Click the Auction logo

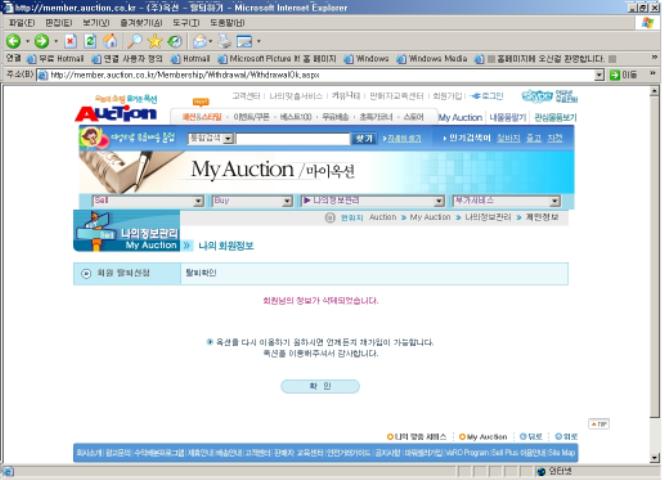pyautogui.click(x=115, y=111)
